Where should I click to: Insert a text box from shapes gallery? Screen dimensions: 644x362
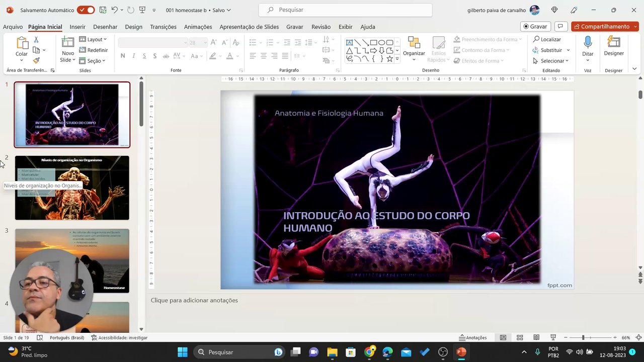coord(349,43)
